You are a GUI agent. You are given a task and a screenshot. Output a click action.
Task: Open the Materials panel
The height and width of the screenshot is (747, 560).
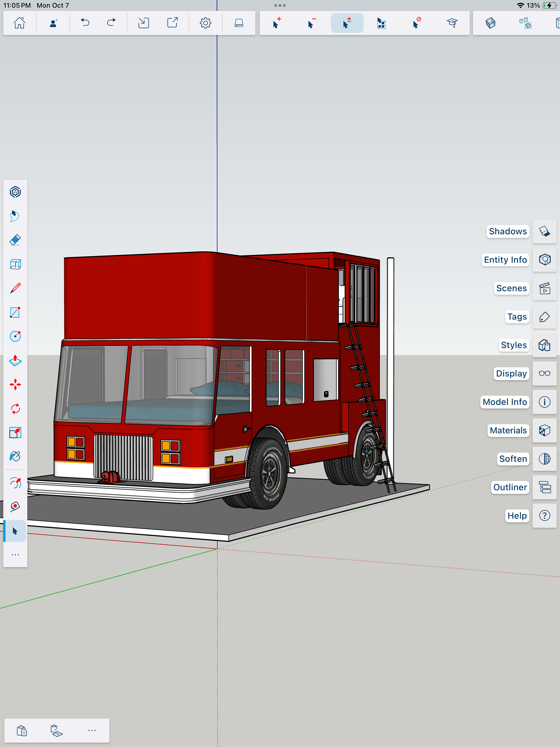[545, 430]
